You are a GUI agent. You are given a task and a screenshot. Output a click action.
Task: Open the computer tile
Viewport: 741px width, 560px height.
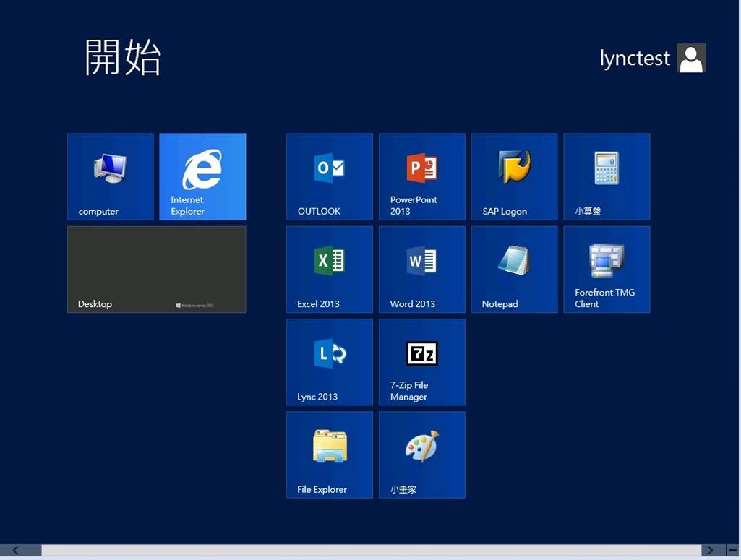pos(110,176)
